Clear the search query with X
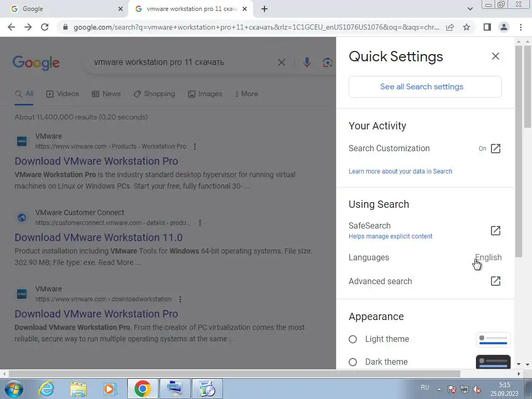The width and height of the screenshot is (532, 399). click(281, 62)
